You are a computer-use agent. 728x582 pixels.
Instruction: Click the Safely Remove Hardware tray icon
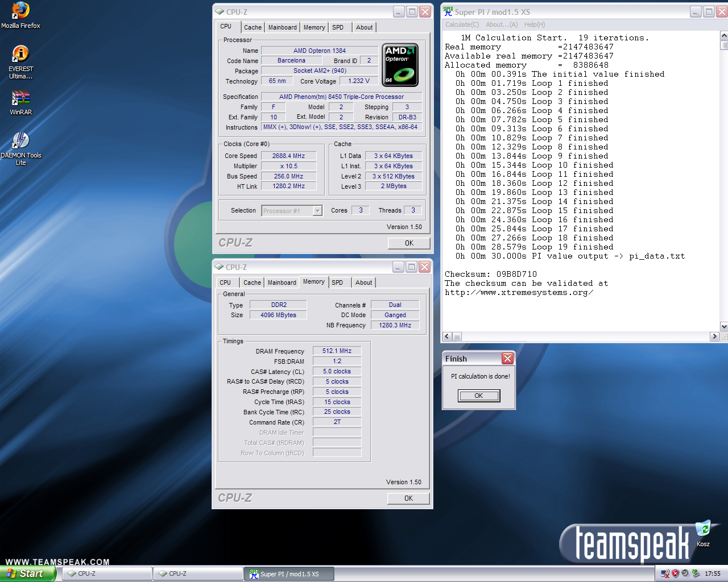[695, 573]
